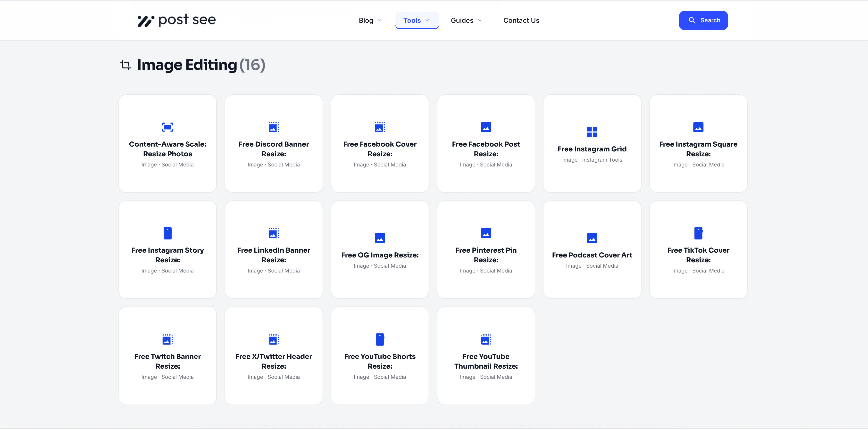
Task: Click the Content-Aware Scale card icon
Action: point(167,127)
